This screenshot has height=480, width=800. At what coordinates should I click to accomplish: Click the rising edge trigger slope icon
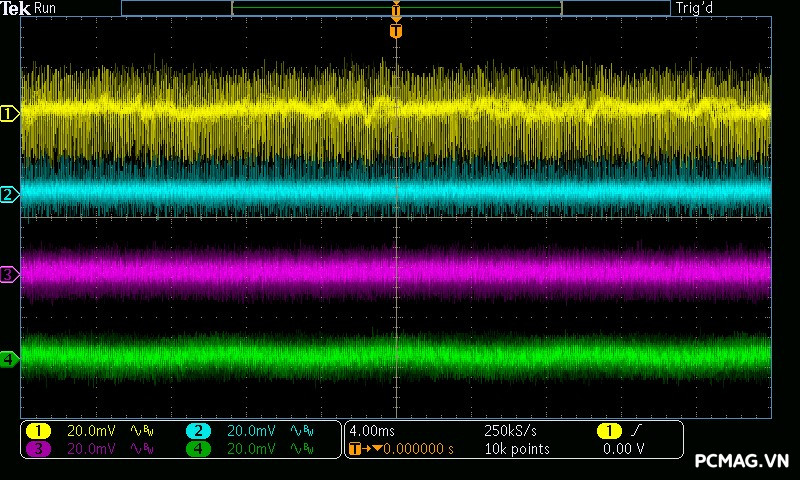[x=637, y=431]
